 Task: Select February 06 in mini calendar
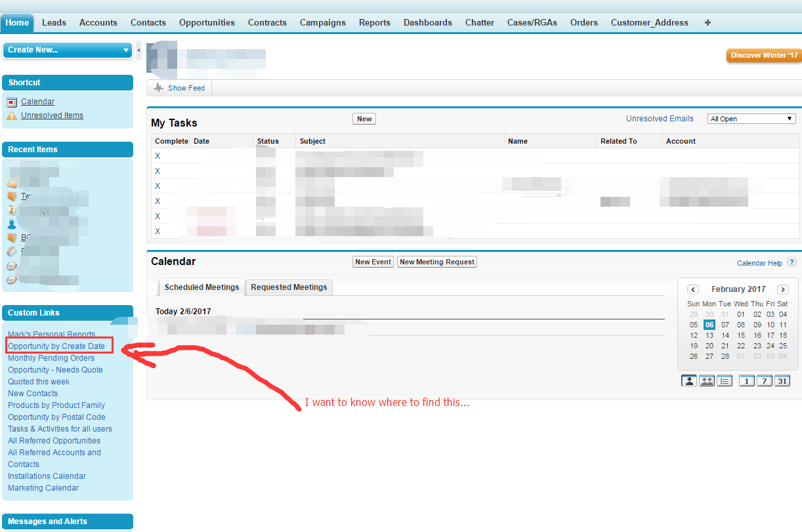click(x=709, y=325)
